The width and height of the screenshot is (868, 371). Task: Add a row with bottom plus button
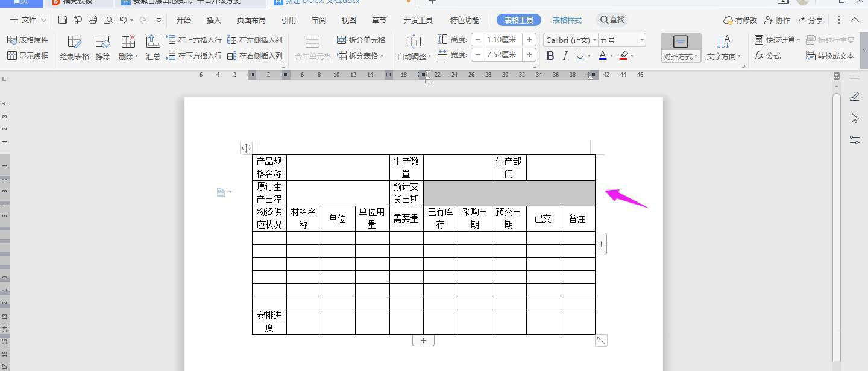(423, 340)
